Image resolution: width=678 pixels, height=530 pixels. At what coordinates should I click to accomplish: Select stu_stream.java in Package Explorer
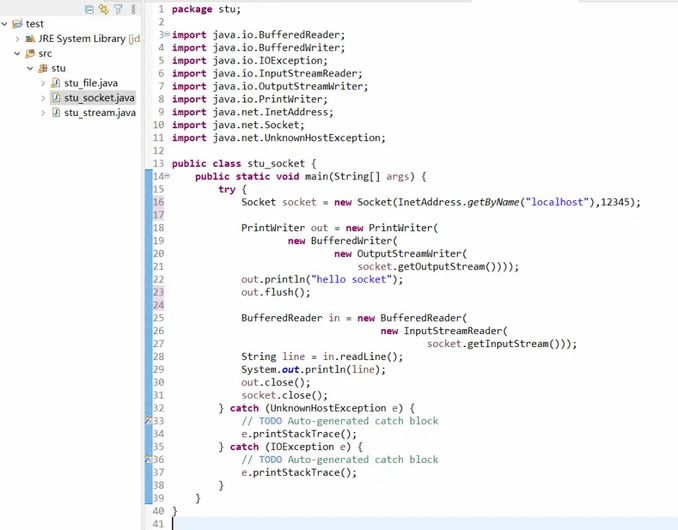(x=99, y=113)
